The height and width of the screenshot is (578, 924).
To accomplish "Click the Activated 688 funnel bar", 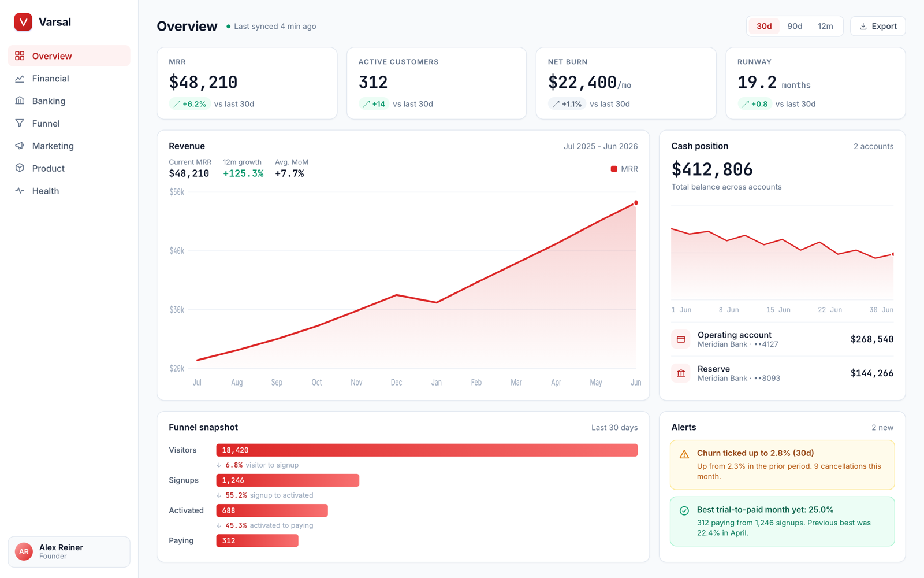I will tap(272, 510).
